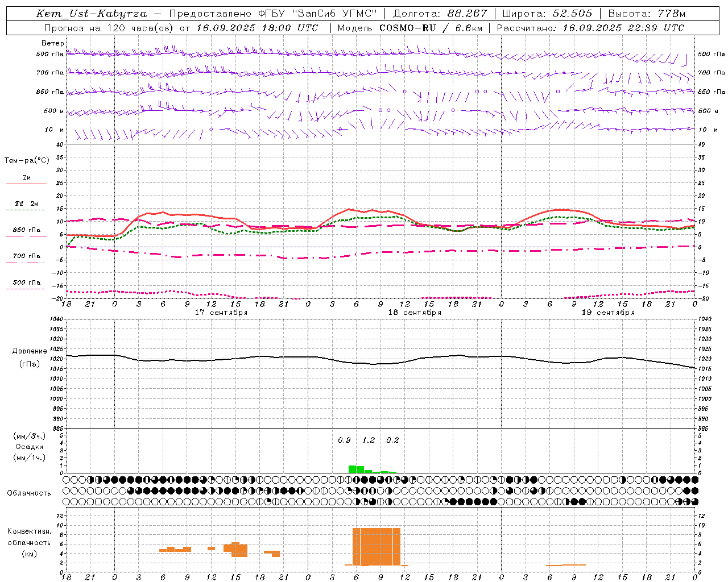
Task: Click the 1.2 precipitation value
Action: pos(369,440)
